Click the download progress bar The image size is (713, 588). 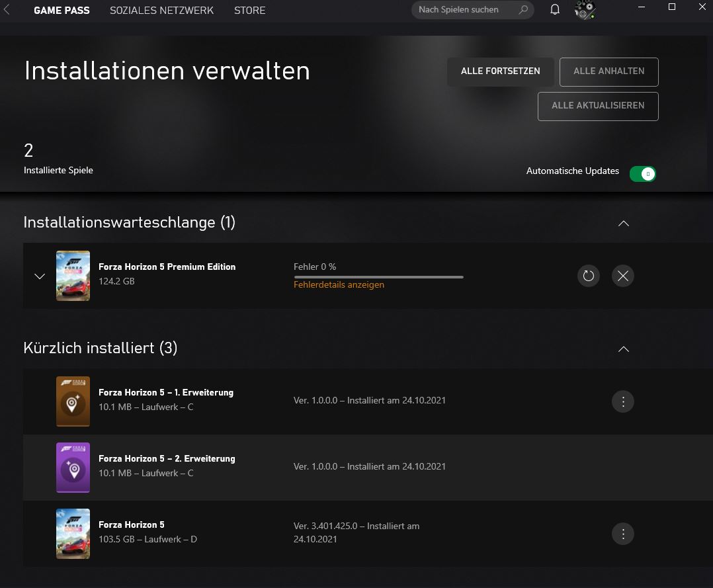(378, 276)
